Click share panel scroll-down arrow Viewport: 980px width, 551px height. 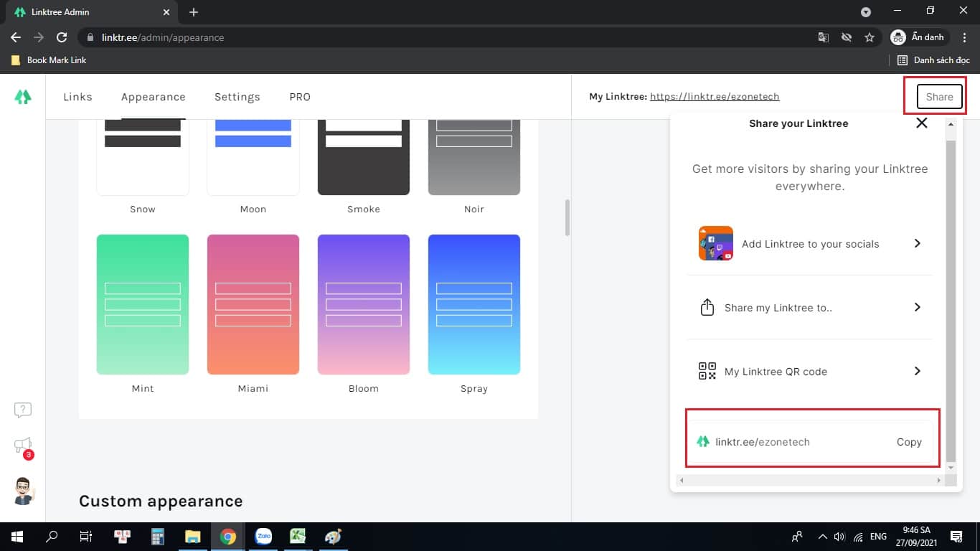point(951,468)
